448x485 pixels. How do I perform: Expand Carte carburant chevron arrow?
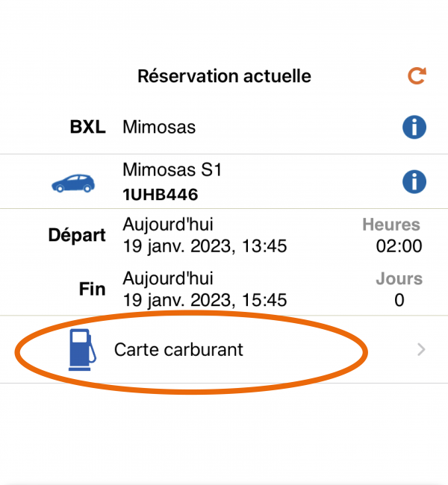pyautogui.click(x=422, y=349)
